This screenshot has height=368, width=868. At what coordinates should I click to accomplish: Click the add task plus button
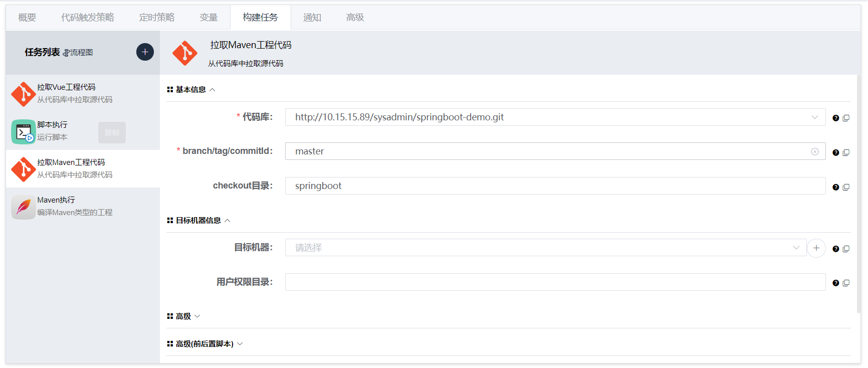(145, 52)
